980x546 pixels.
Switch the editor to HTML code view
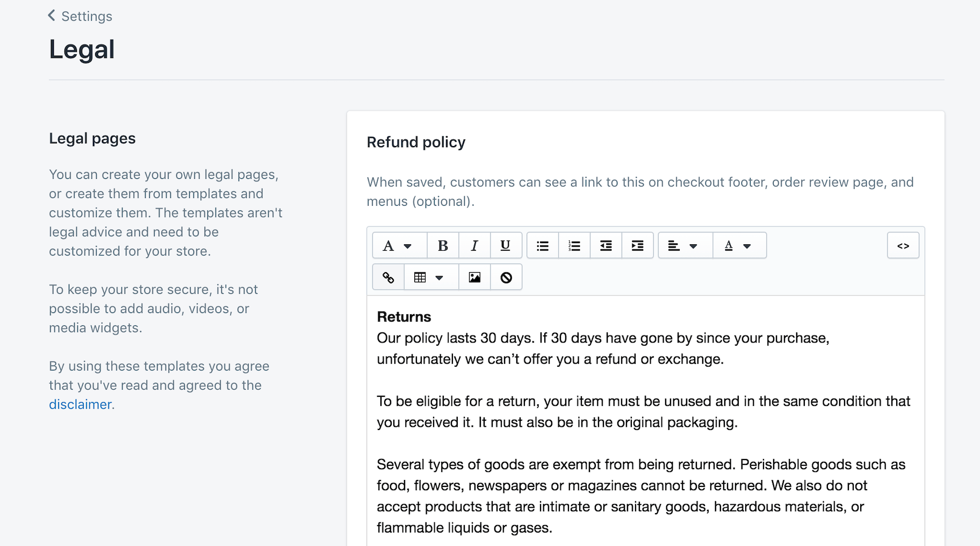click(903, 245)
